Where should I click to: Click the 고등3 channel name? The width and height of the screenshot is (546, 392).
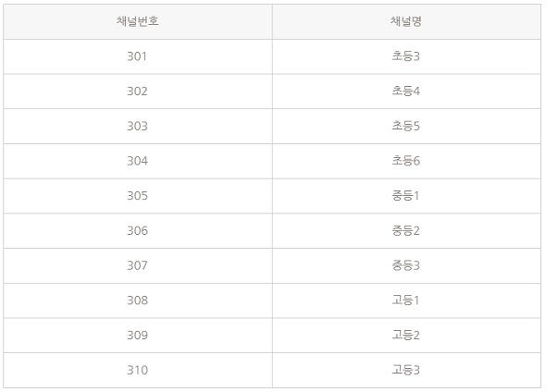(406, 370)
